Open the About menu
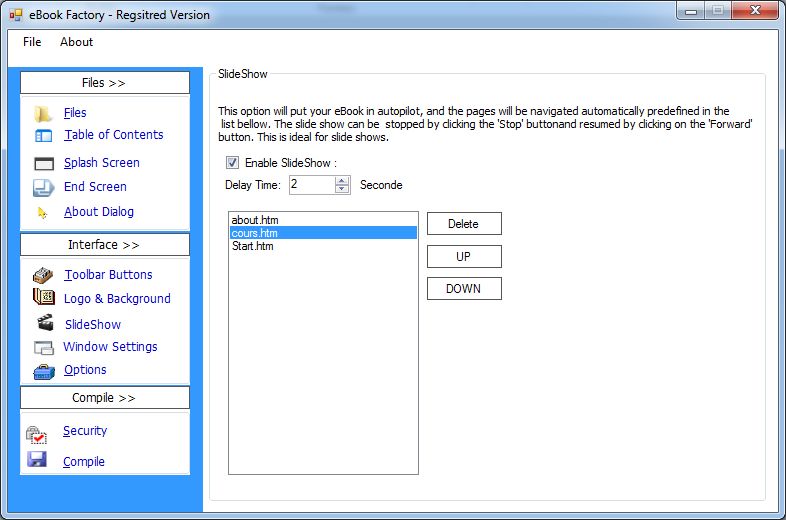Image resolution: width=786 pixels, height=520 pixels. [x=77, y=42]
